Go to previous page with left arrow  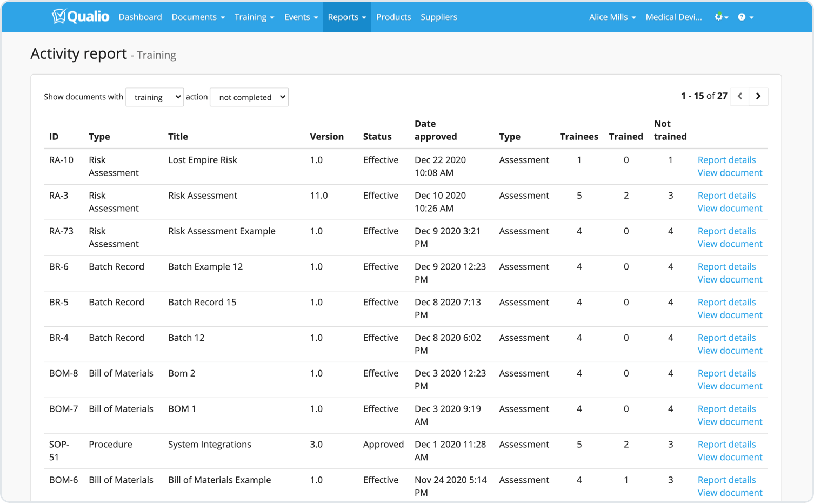point(739,96)
